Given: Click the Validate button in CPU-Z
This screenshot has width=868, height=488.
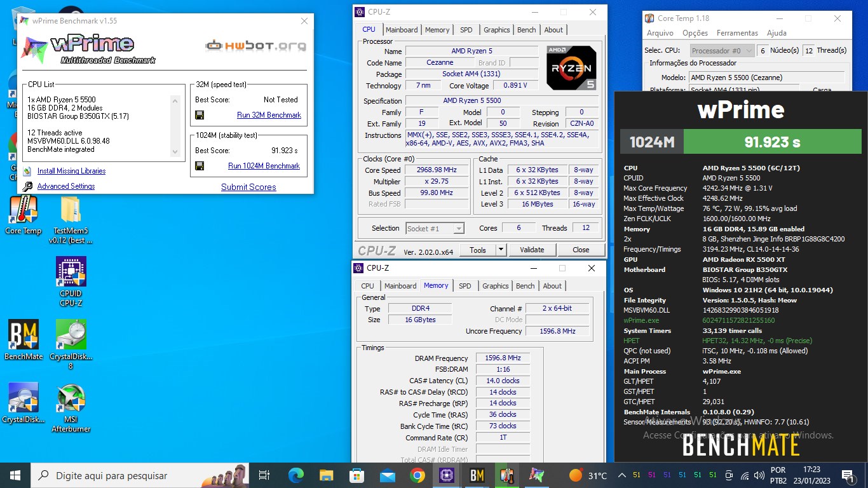Looking at the screenshot, I should click(x=532, y=250).
